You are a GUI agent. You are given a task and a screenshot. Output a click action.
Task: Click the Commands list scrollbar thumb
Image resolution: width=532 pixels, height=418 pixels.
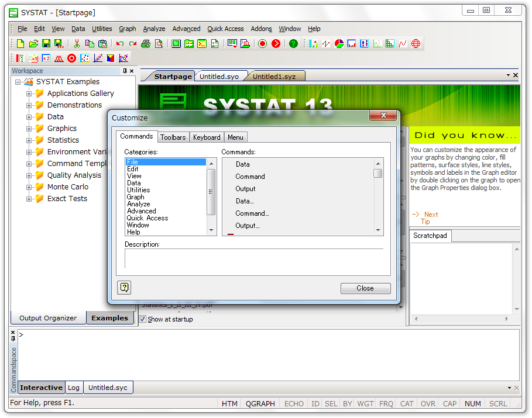377,173
